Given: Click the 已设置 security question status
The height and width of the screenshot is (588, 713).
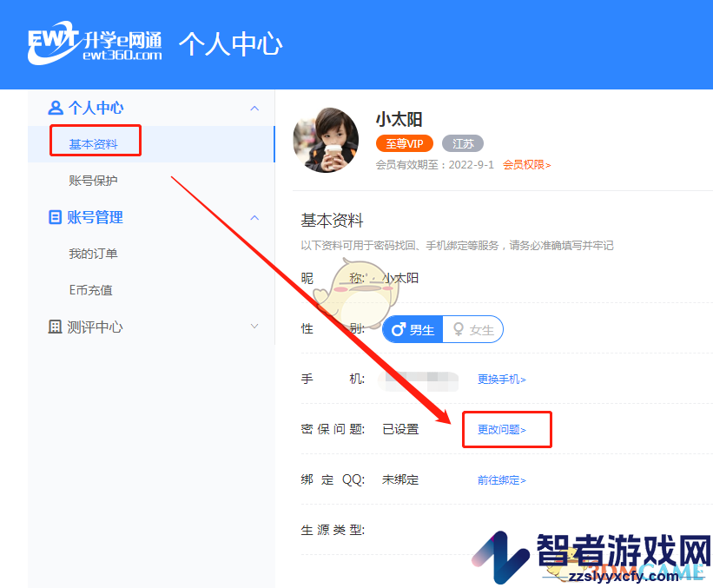Looking at the screenshot, I should 400,429.
